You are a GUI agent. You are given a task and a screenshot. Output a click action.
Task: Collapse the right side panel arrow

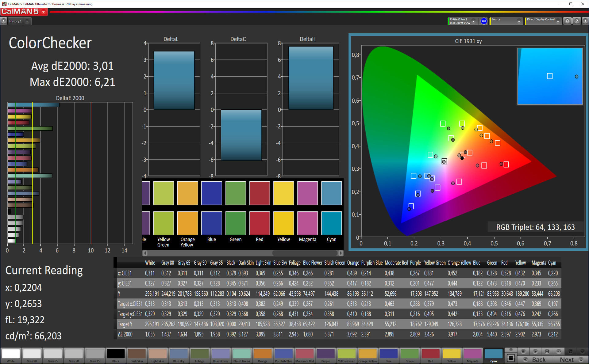click(585, 21)
